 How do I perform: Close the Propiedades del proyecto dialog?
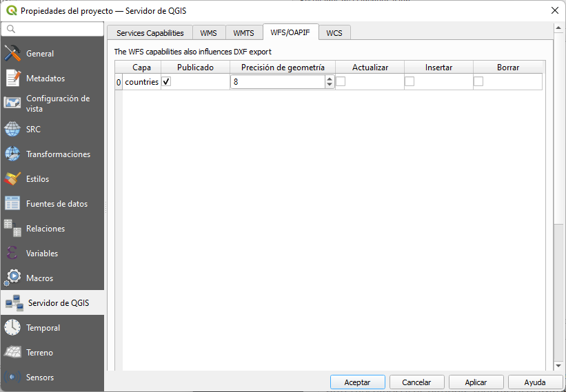pyautogui.click(x=555, y=10)
